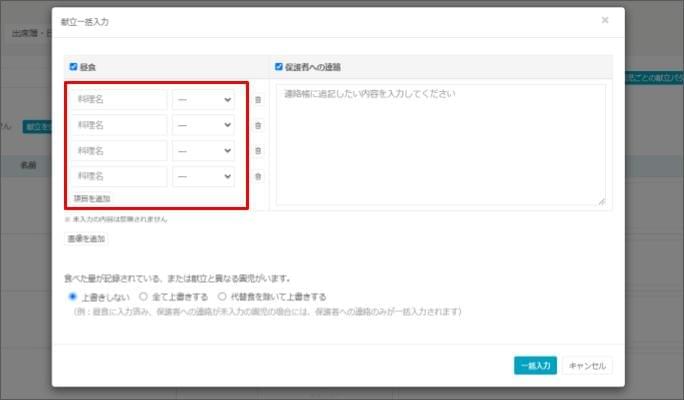Click the trash icon beside the third dish row

(258, 151)
